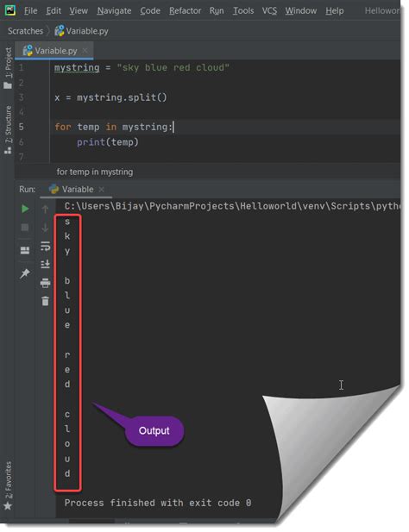Rerun the script with green play icon
This screenshot has width=409, height=532.
(25, 209)
